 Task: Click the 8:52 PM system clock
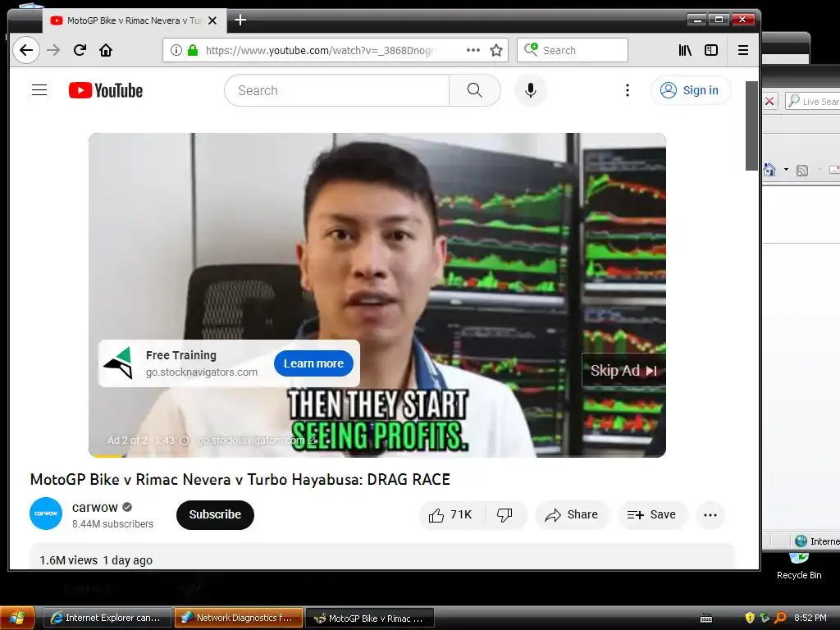coord(810,618)
